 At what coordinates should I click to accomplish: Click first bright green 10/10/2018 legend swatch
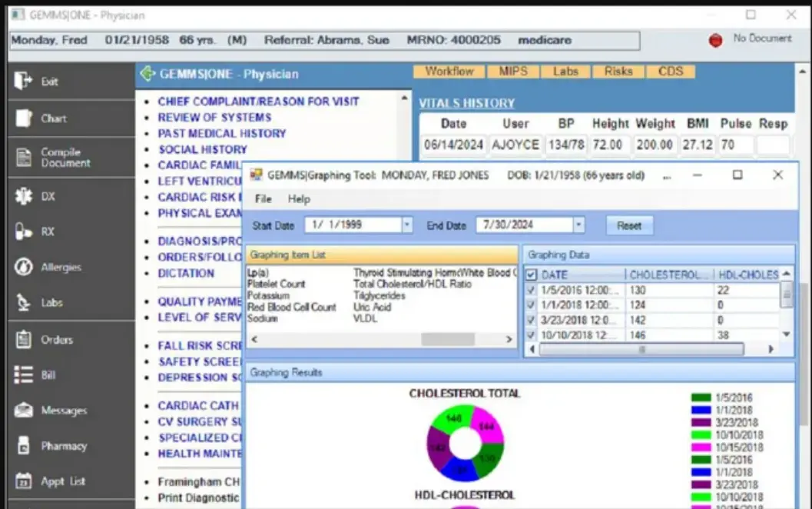coord(701,435)
